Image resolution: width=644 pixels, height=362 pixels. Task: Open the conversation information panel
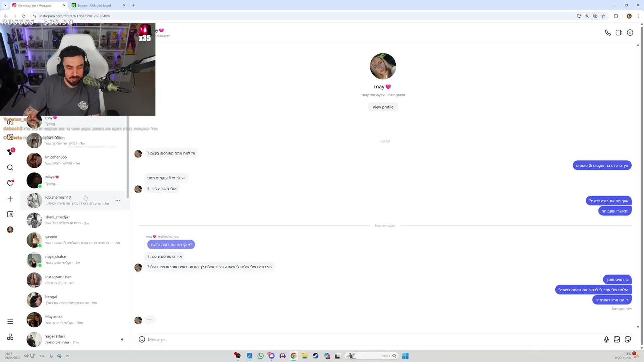tap(630, 33)
